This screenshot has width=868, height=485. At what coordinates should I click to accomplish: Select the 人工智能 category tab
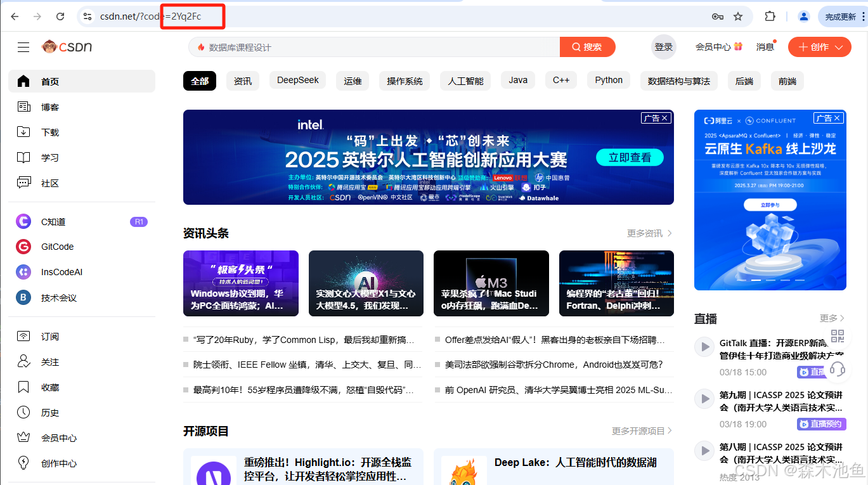465,81
